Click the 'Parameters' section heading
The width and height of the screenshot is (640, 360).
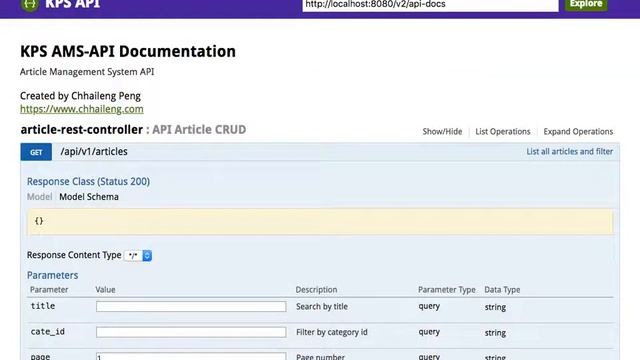[x=52, y=275]
